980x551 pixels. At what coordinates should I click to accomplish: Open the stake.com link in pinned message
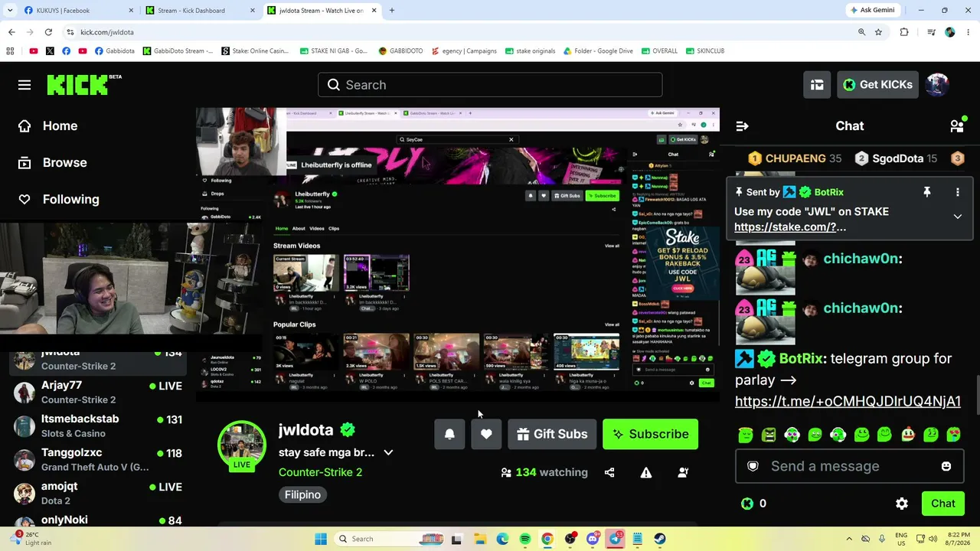pyautogui.click(x=790, y=227)
